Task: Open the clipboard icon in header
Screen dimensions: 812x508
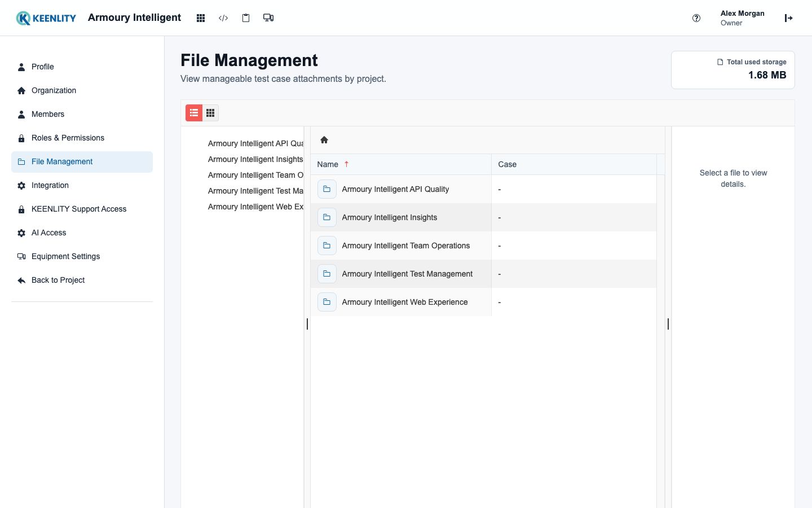Action: tap(246, 18)
